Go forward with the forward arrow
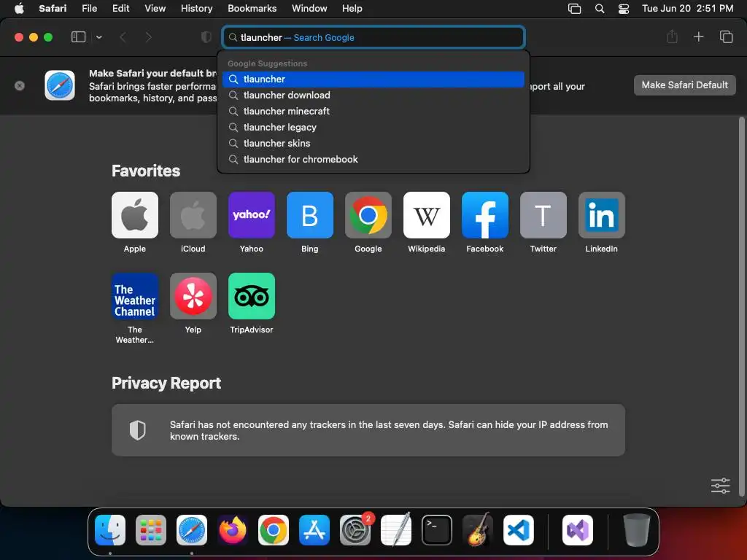The width and height of the screenshot is (747, 560). pos(149,37)
